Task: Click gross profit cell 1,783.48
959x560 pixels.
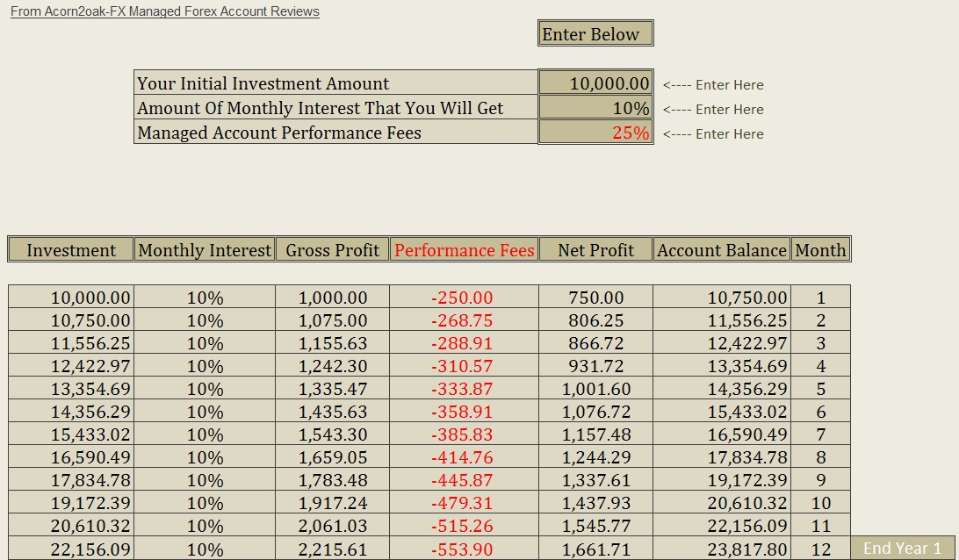Action: click(332, 479)
